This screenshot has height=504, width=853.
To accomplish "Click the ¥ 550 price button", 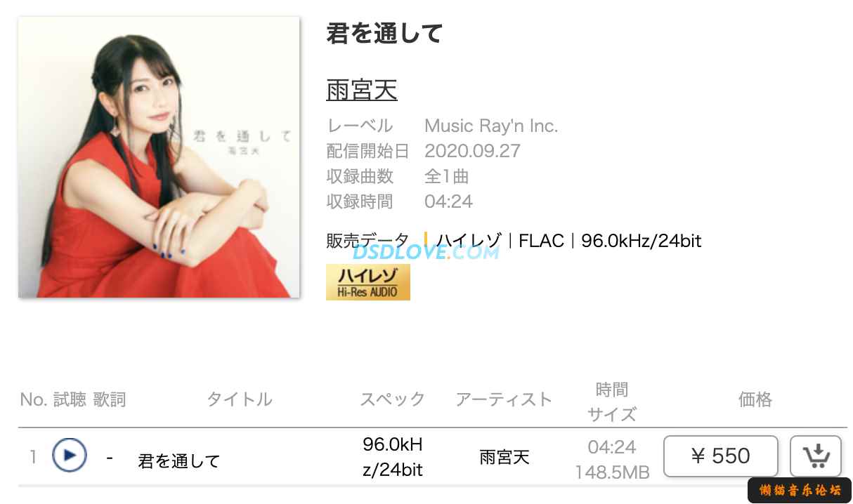I will [x=721, y=456].
